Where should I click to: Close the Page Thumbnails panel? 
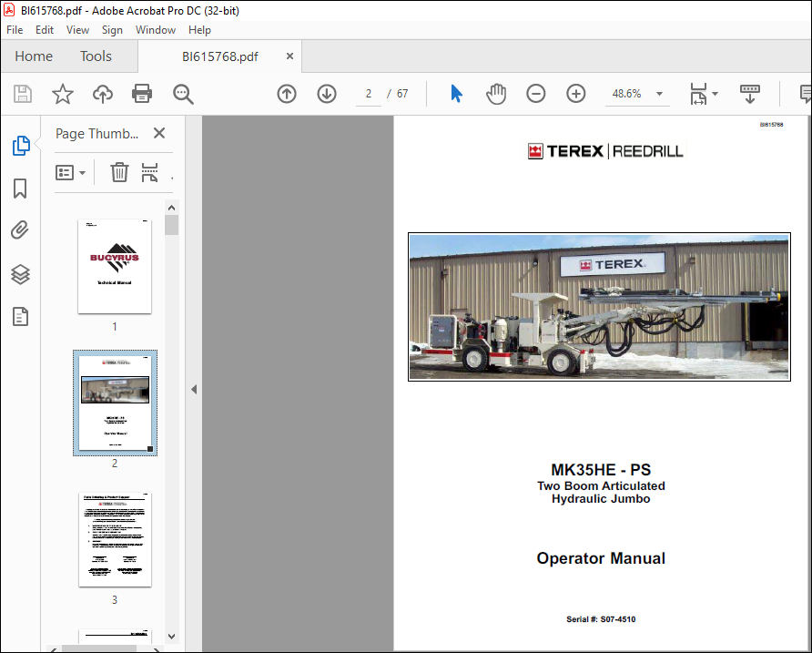[x=159, y=133]
